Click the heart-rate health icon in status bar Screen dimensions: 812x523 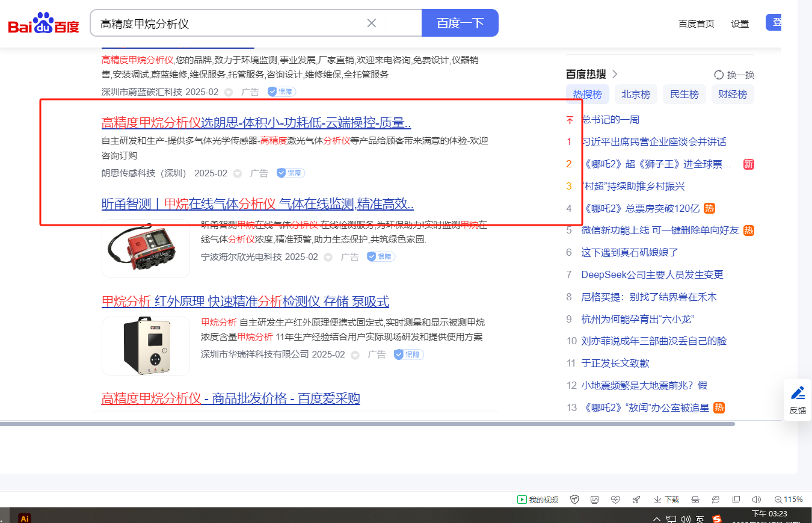615,500
